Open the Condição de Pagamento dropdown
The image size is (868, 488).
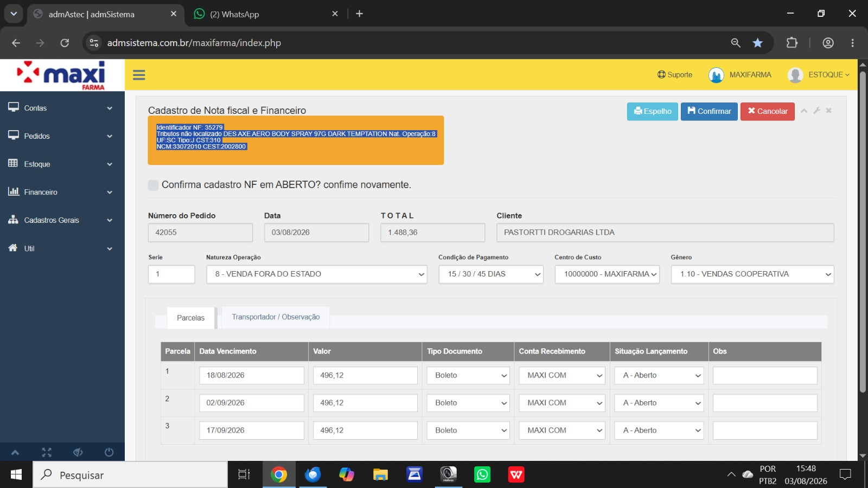click(491, 274)
